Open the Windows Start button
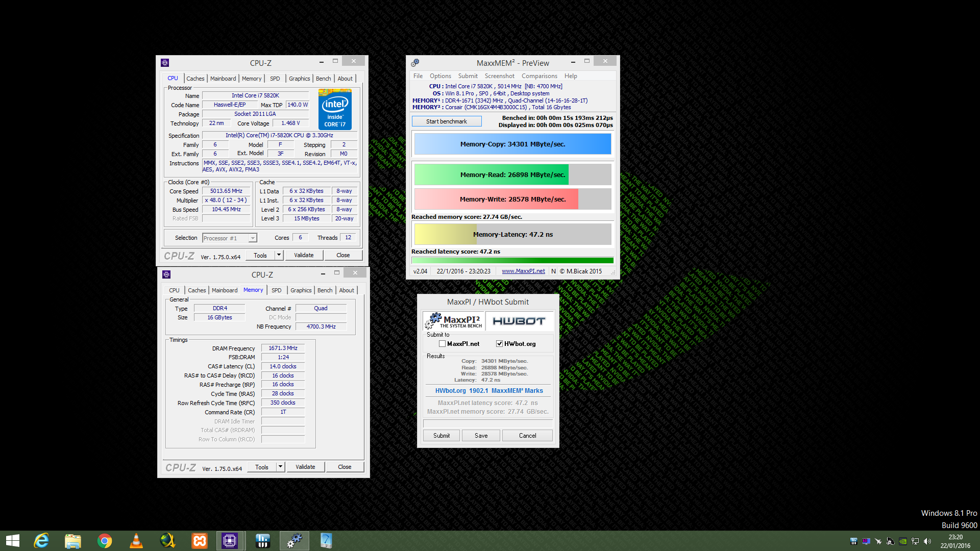This screenshot has width=980, height=551. pos(13,541)
